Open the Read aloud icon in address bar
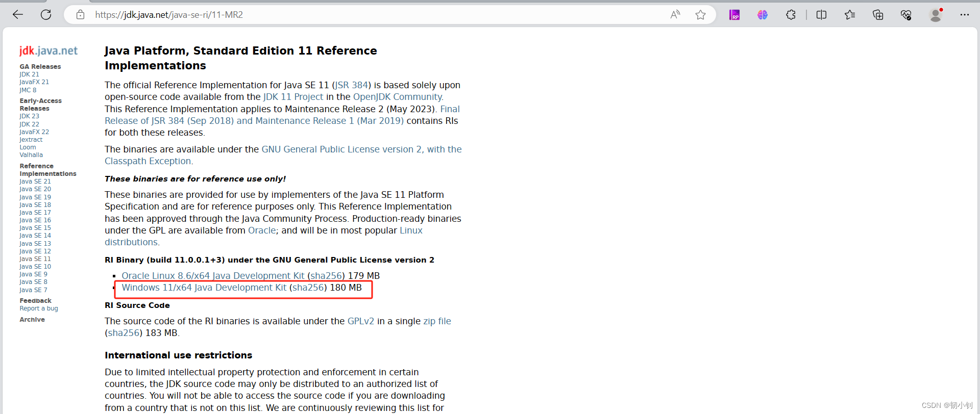 click(x=675, y=15)
